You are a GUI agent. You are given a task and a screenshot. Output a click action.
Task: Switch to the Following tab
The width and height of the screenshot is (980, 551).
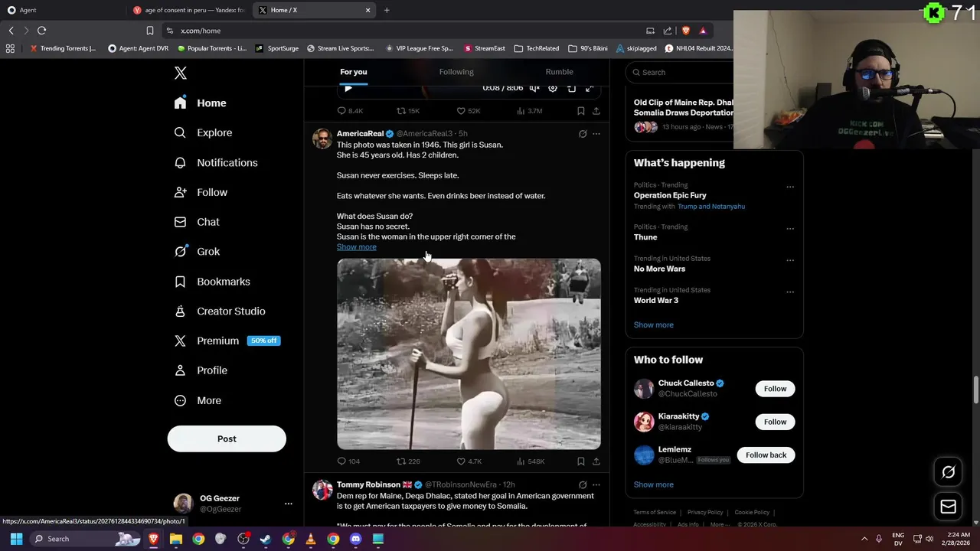(456, 72)
